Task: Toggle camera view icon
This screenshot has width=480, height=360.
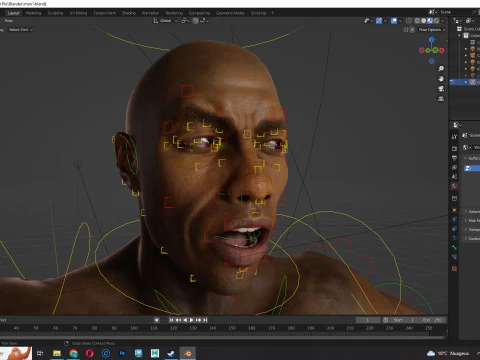Action: coord(441,89)
